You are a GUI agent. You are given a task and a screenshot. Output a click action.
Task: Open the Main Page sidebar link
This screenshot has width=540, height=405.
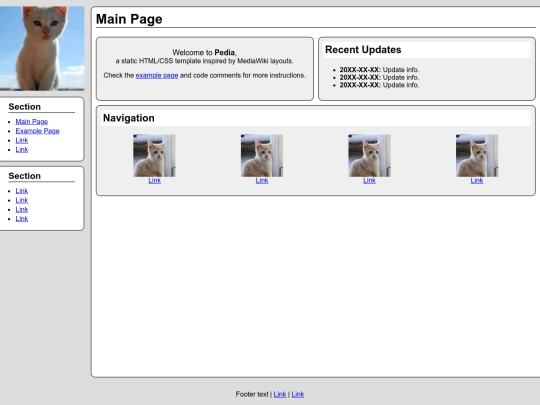pos(32,122)
